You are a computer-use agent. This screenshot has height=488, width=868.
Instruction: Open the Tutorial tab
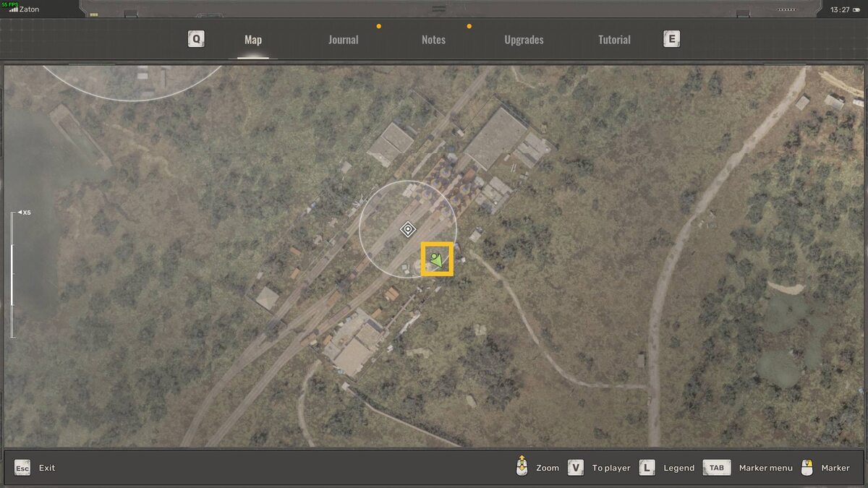coord(614,40)
